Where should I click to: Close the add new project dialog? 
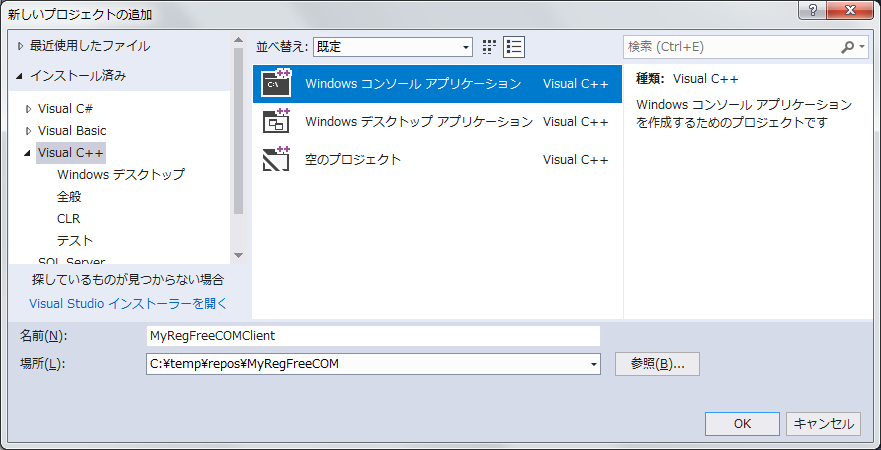[x=852, y=10]
